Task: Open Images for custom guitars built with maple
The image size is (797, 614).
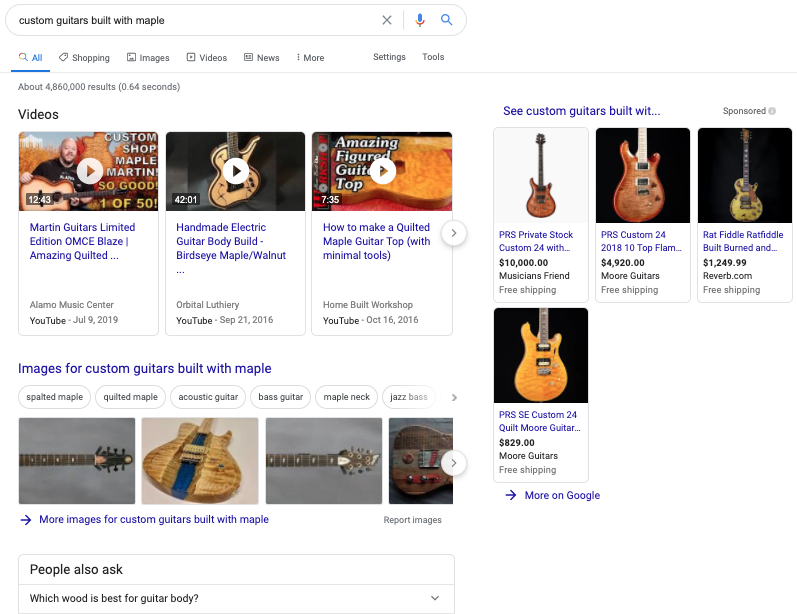Action: tap(145, 369)
